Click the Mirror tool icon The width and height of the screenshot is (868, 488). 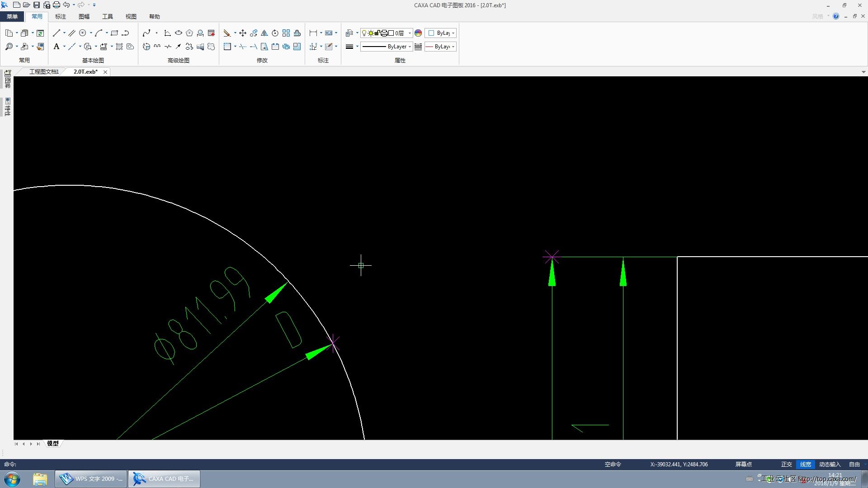click(x=264, y=33)
